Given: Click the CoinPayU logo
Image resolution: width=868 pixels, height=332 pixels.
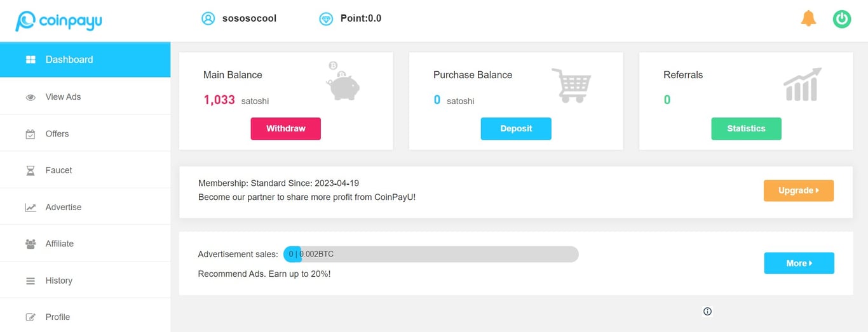Looking at the screenshot, I should [58, 21].
